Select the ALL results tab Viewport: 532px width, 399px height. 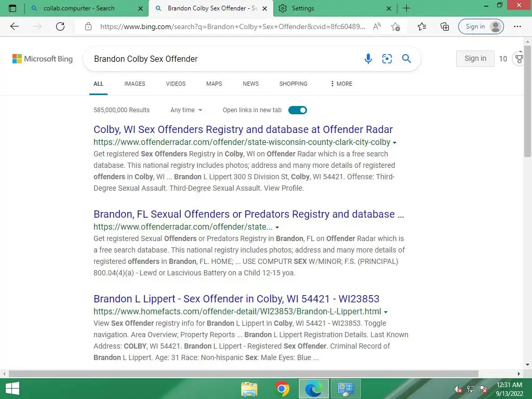98,84
